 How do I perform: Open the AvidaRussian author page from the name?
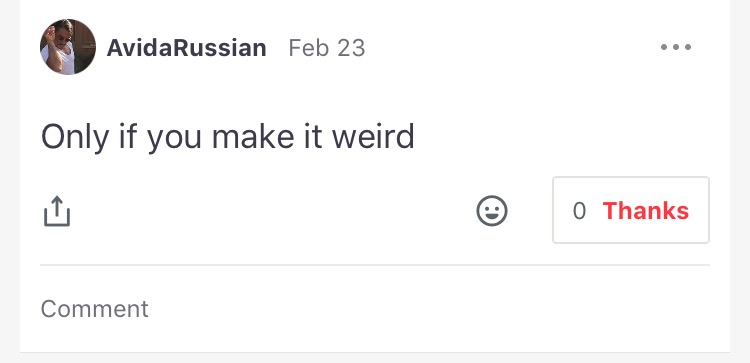[187, 48]
